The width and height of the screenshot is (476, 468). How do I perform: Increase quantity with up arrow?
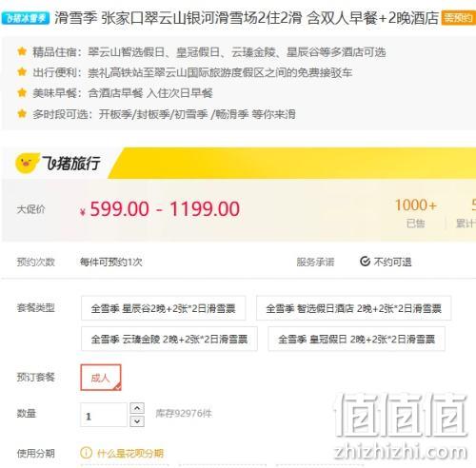click(137, 408)
